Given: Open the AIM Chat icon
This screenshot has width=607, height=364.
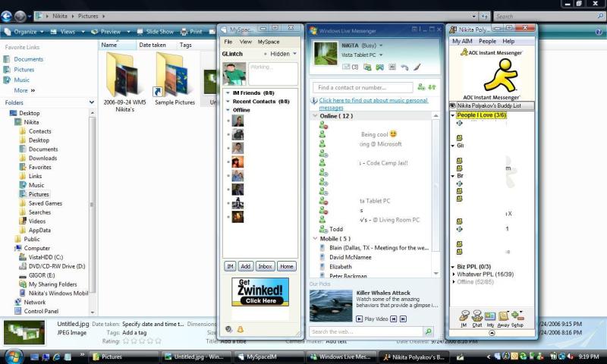Looking at the screenshot, I should (x=477, y=318).
